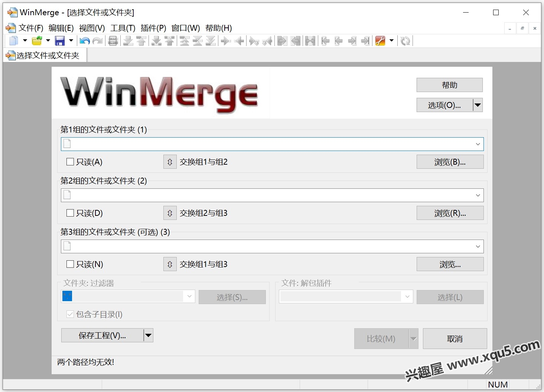
Task: Click the Next Difference down-arrow icon
Action: coord(128,41)
